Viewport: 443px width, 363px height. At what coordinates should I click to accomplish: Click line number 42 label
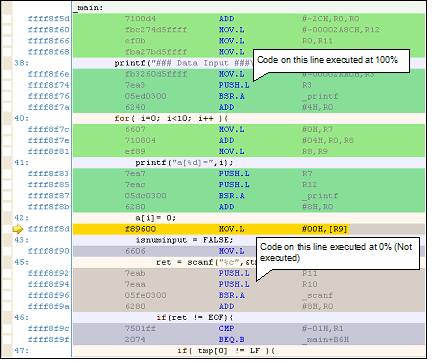pos(22,218)
